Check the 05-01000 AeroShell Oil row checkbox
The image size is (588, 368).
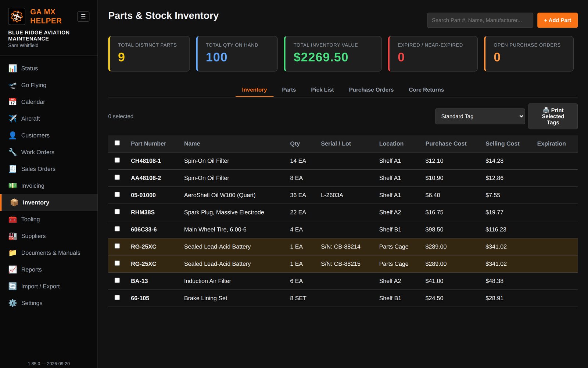coord(117,194)
